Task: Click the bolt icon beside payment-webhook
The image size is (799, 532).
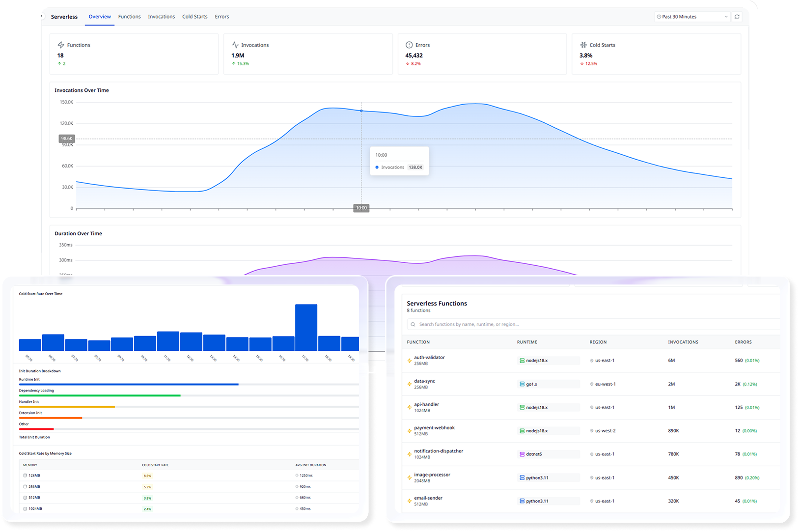Action: (410, 431)
